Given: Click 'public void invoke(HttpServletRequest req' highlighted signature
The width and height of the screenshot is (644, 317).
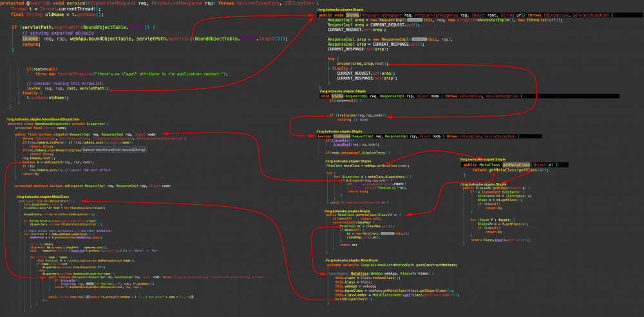Looking at the screenshot, I should point(466,15).
